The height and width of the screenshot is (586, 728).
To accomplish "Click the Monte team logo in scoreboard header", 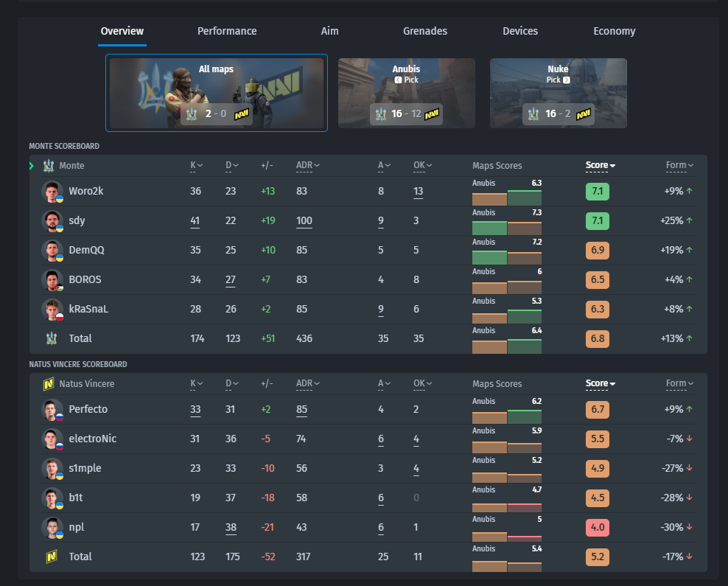I will click(49, 166).
